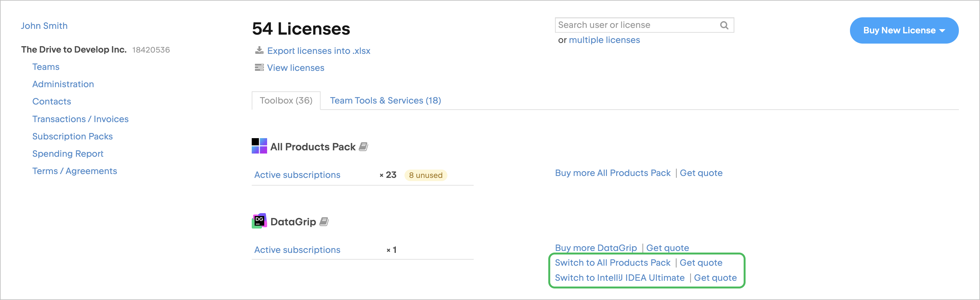
Task: Click the All Products Pack logo
Action: click(259, 146)
